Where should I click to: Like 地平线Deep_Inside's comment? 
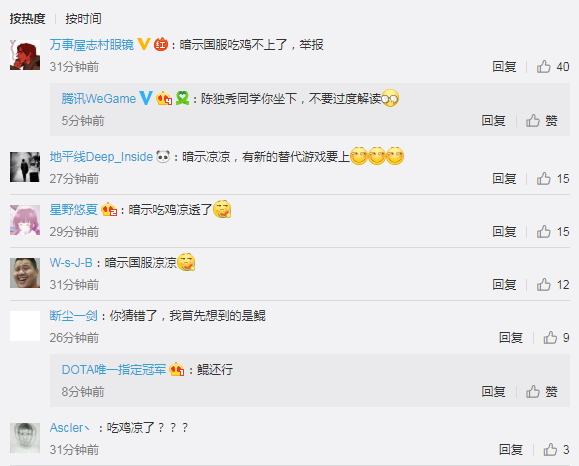[544, 179]
